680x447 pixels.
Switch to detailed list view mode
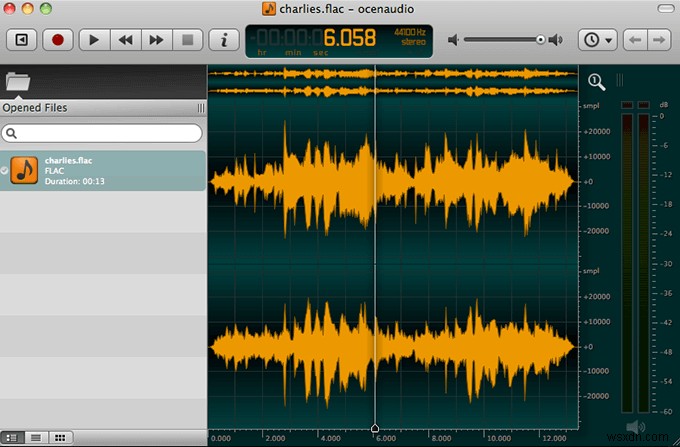(x=12, y=438)
